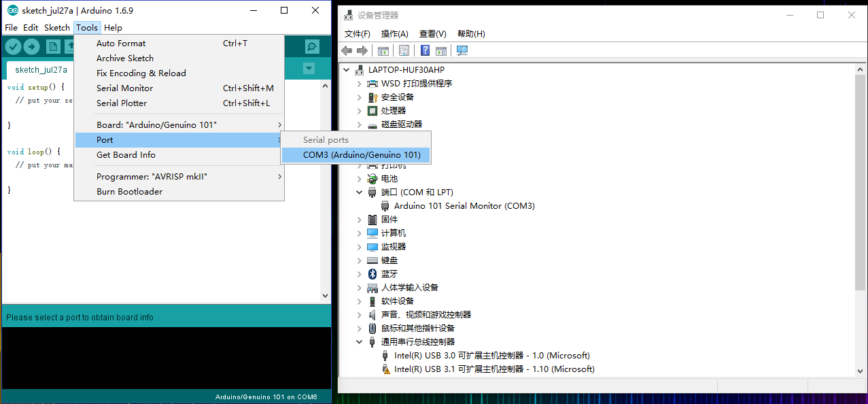
Task: Click "Please select a port to obtain board info" message
Action: [x=80, y=317]
